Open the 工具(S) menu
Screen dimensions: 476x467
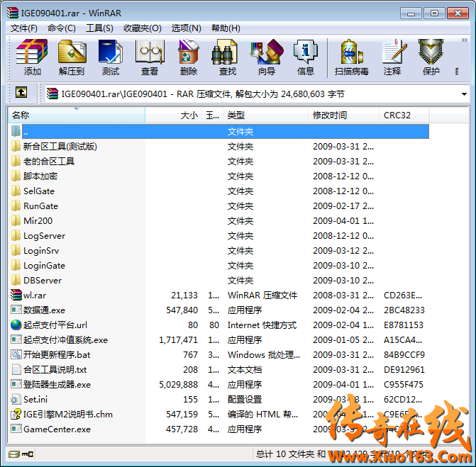(x=99, y=28)
